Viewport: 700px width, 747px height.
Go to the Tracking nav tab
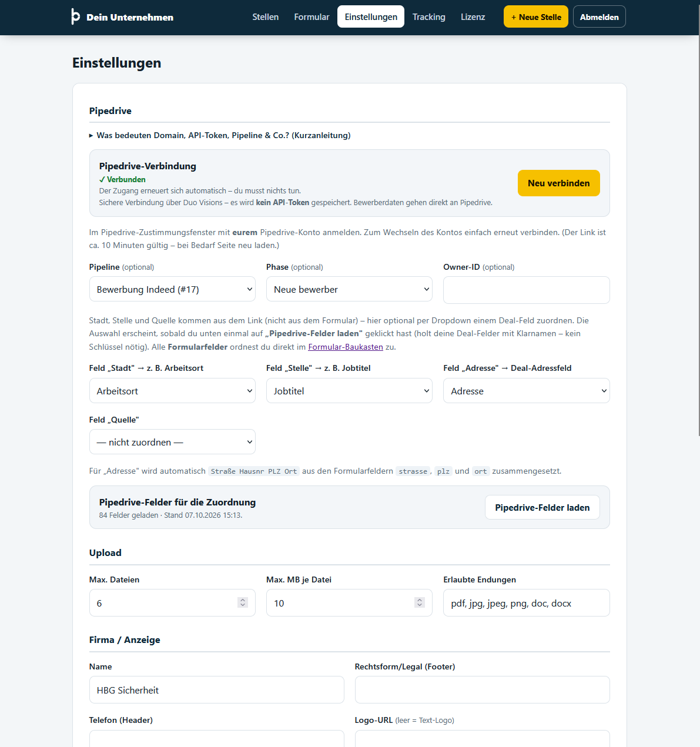(429, 17)
